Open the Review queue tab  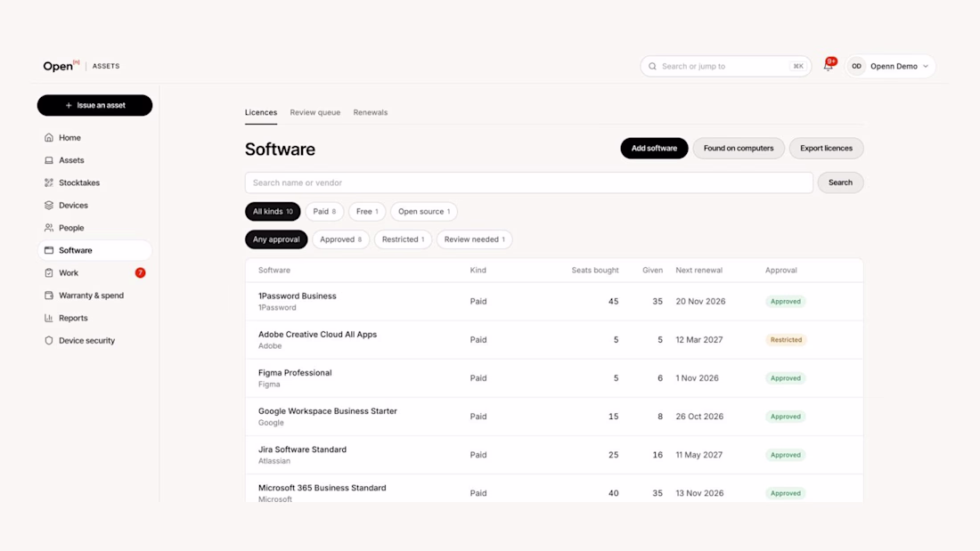coord(315,112)
